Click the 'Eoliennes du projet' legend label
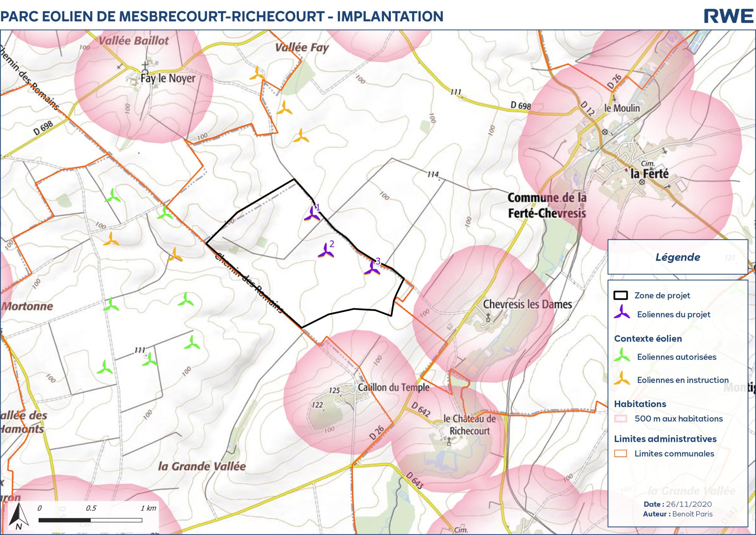 point(674,314)
